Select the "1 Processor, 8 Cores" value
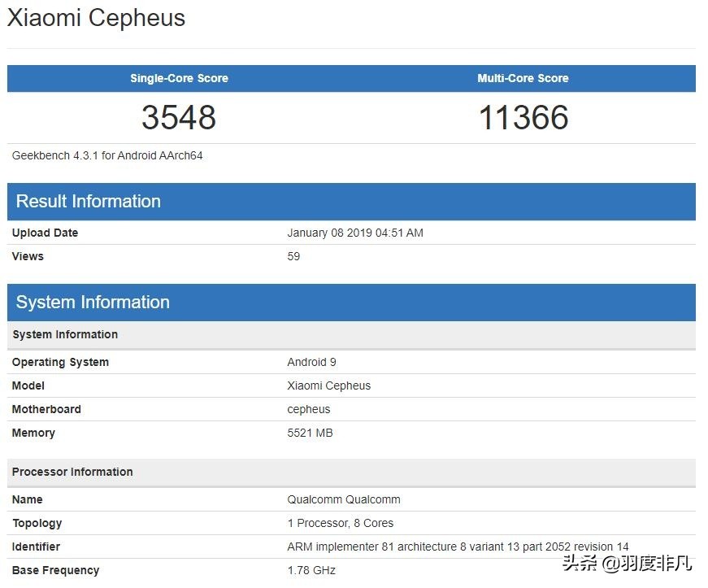Image resolution: width=708 pixels, height=588 pixels. (341, 523)
